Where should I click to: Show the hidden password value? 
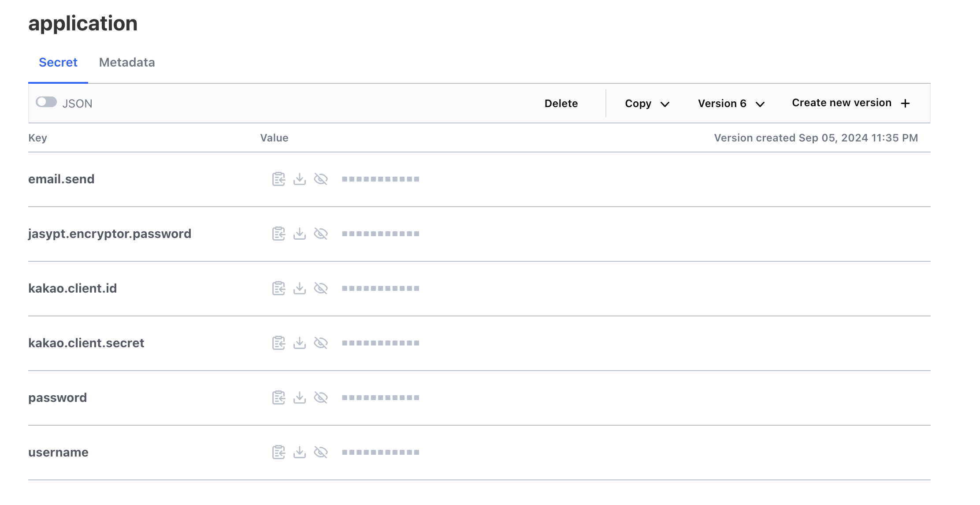[x=321, y=397]
